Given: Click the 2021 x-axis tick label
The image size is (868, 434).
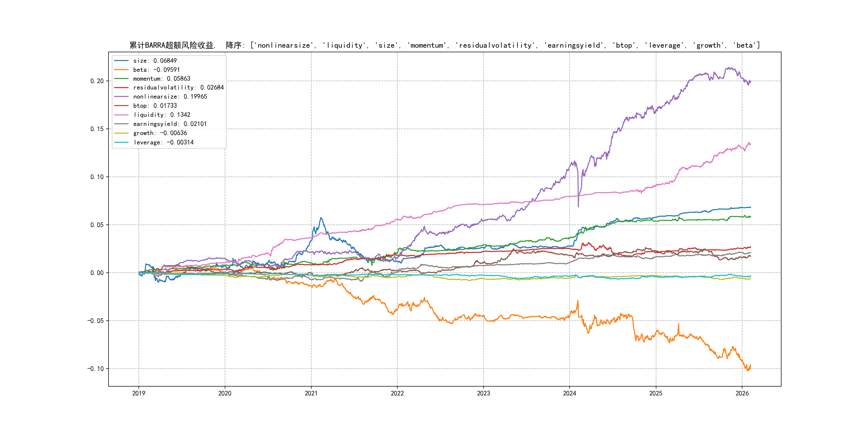Looking at the screenshot, I should pyautogui.click(x=311, y=393).
